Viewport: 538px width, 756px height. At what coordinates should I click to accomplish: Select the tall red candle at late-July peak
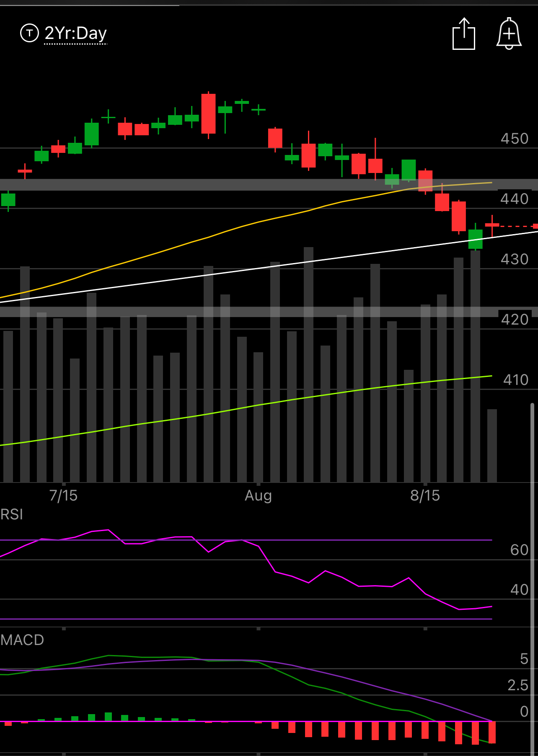208,114
